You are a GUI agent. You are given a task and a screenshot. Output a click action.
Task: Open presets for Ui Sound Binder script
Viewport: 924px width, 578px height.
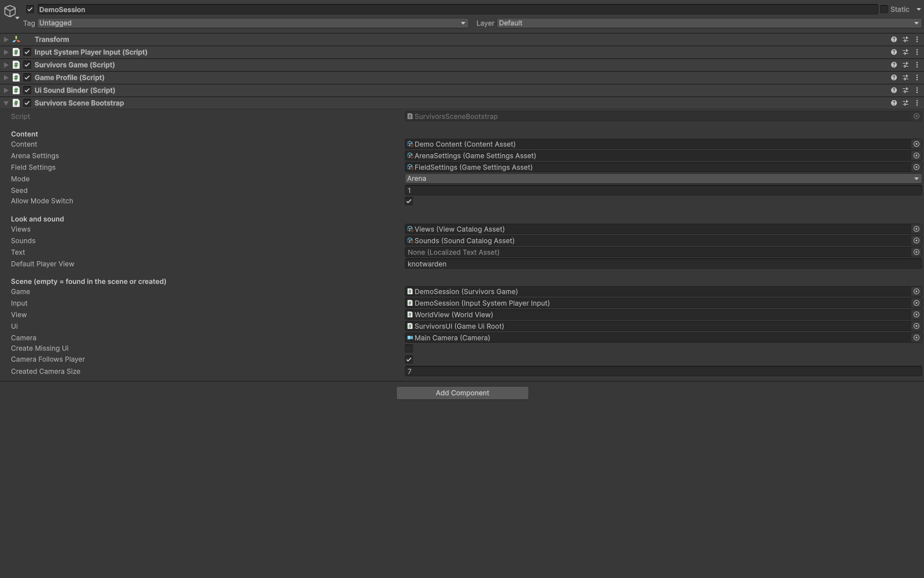[x=906, y=90]
